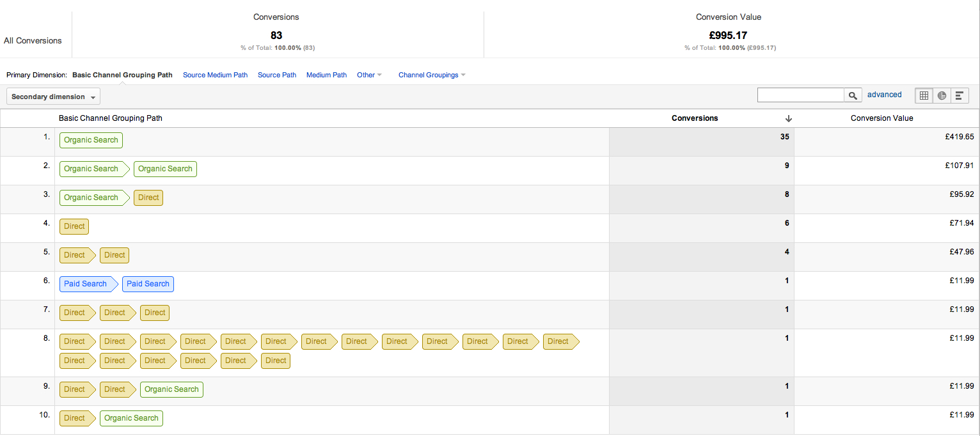980x436 pixels.
Task: Click conversion value £47.96
Action: pyautogui.click(x=962, y=252)
